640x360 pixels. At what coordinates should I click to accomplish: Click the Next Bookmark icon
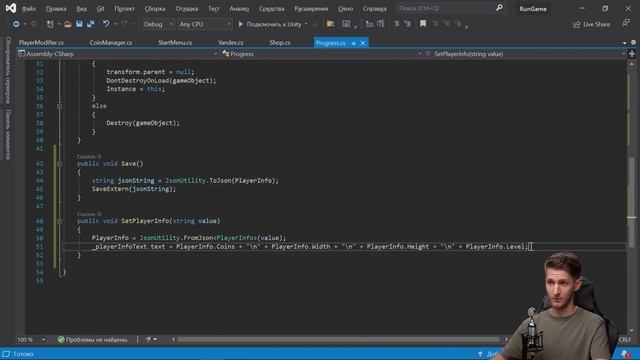click(x=447, y=24)
